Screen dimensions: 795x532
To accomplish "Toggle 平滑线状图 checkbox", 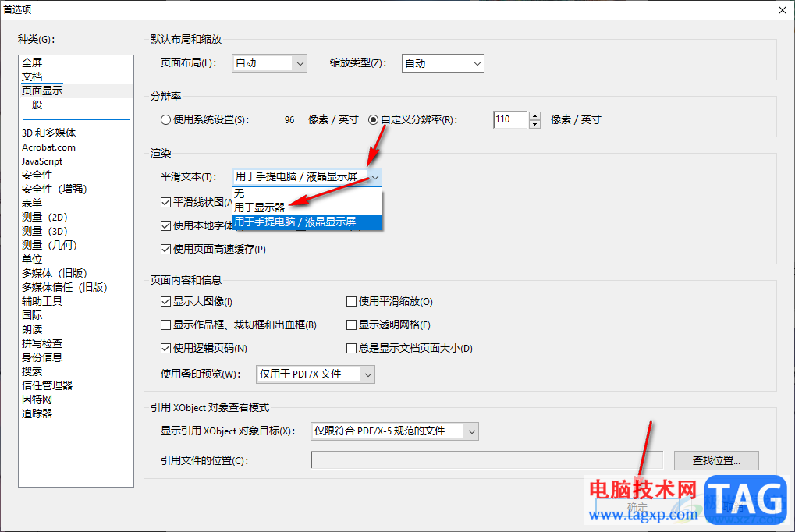I will point(165,203).
